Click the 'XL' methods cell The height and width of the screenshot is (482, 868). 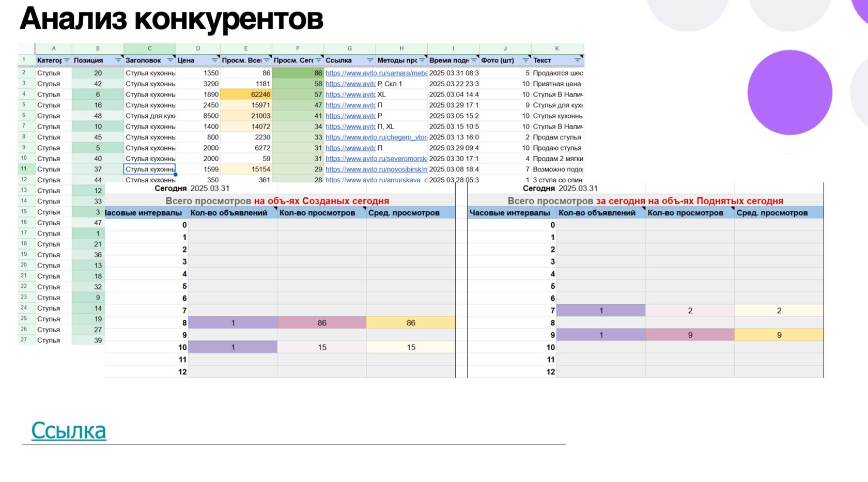(401, 95)
